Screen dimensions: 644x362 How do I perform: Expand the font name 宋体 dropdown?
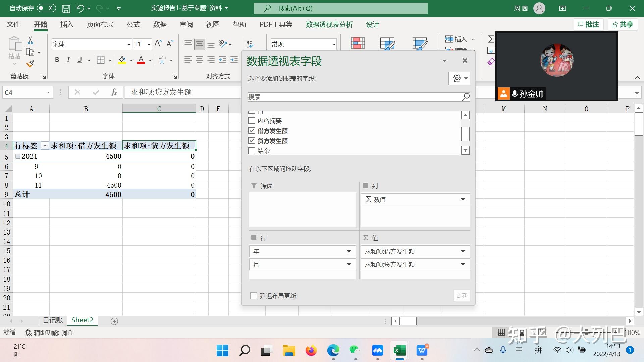click(129, 44)
